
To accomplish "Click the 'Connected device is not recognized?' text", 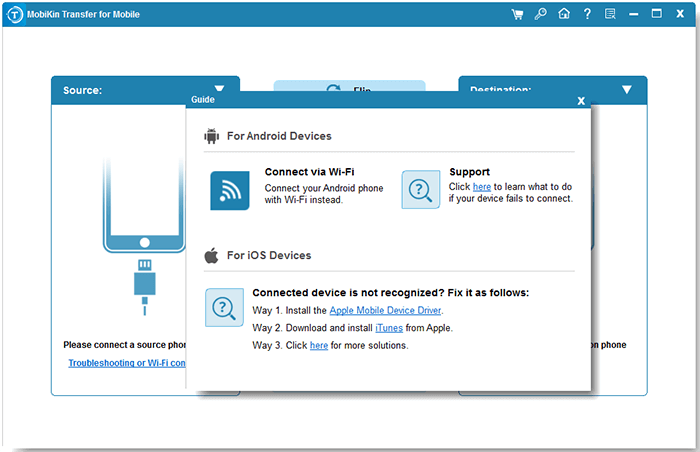I will coord(348,293).
